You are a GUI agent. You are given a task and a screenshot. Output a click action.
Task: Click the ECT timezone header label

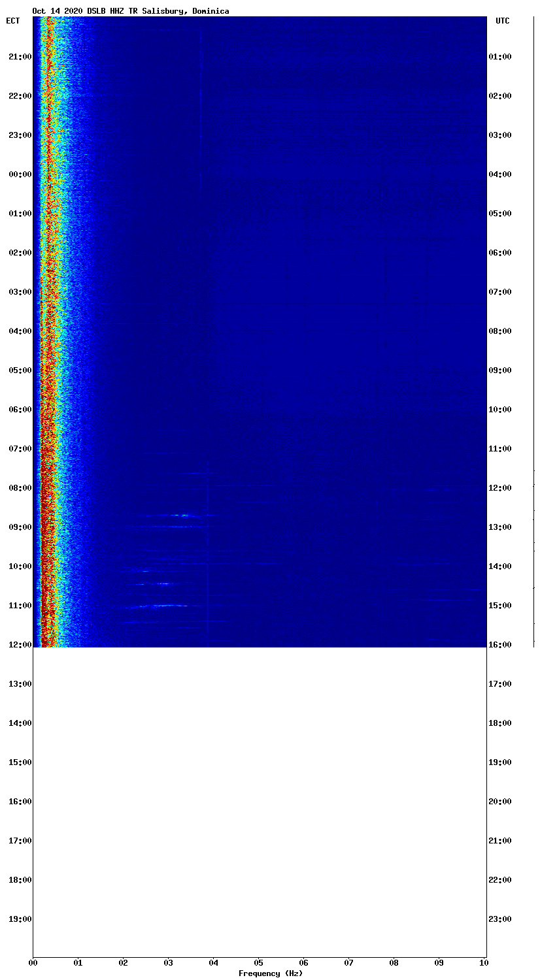point(13,21)
